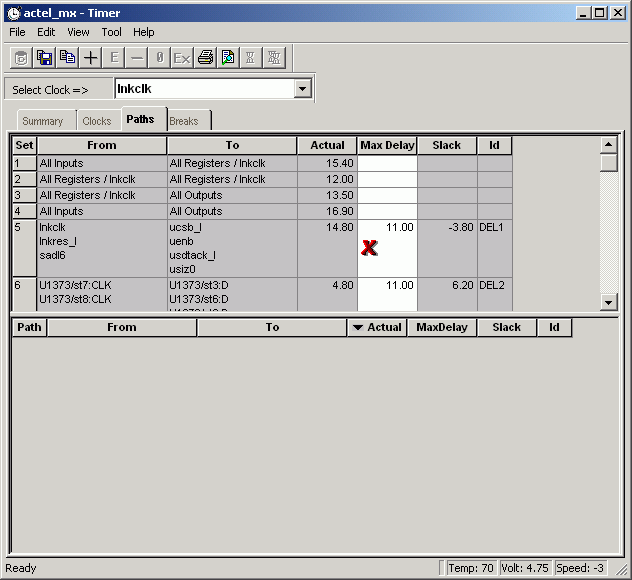Click the Ex Expand paths toolbar icon
Screen dimensions: 632x580
[x=182, y=58]
